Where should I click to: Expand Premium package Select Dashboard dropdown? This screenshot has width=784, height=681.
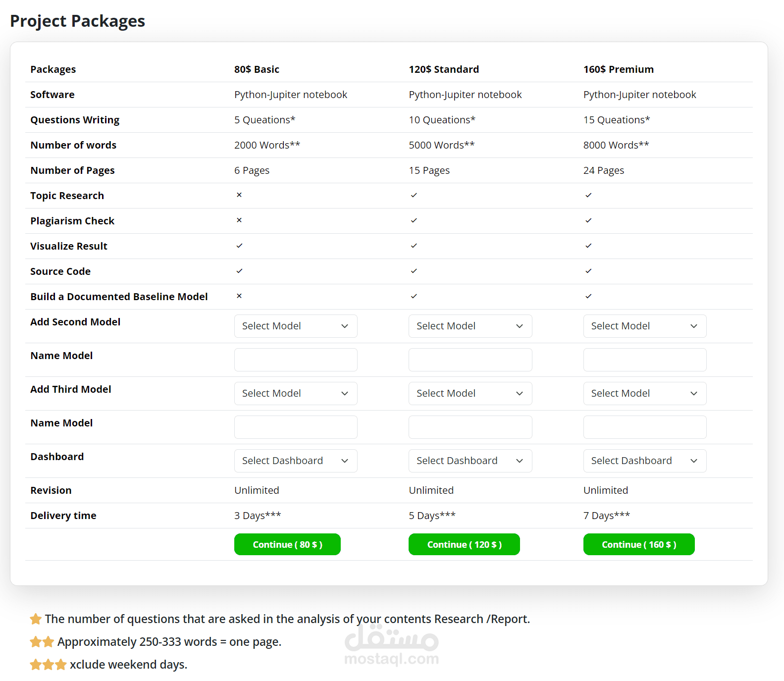tap(644, 461)
